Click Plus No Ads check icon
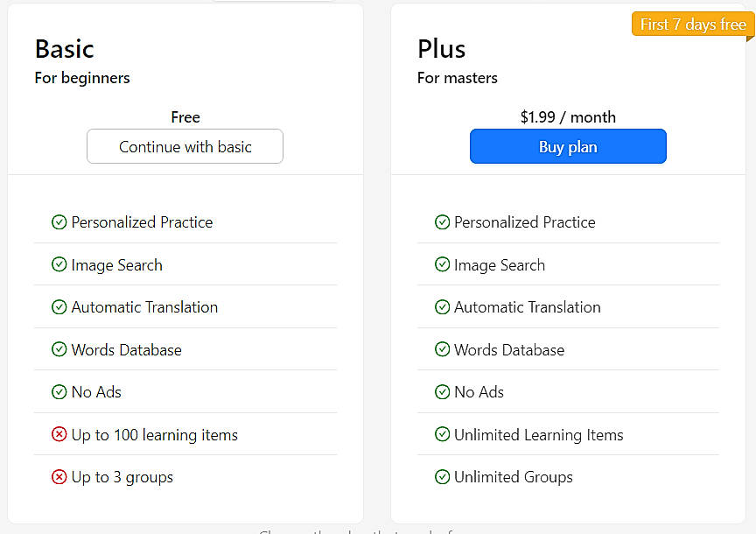 coord(442,391)
